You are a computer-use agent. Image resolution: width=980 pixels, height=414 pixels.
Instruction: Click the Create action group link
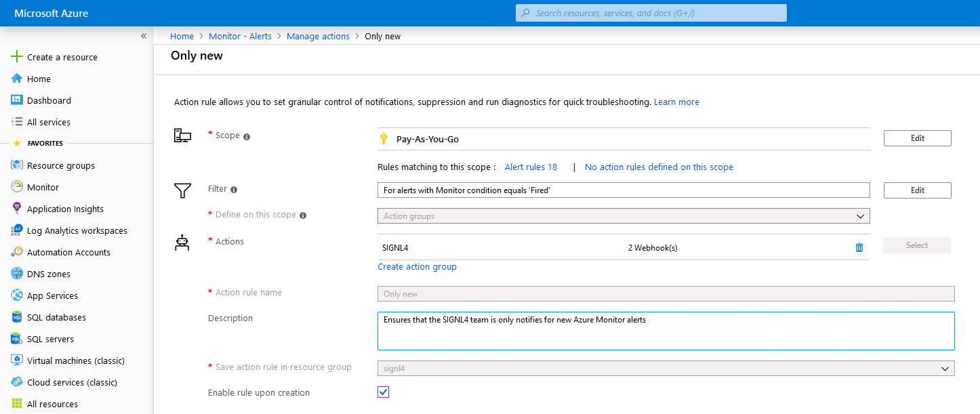[x=417, y=267]
